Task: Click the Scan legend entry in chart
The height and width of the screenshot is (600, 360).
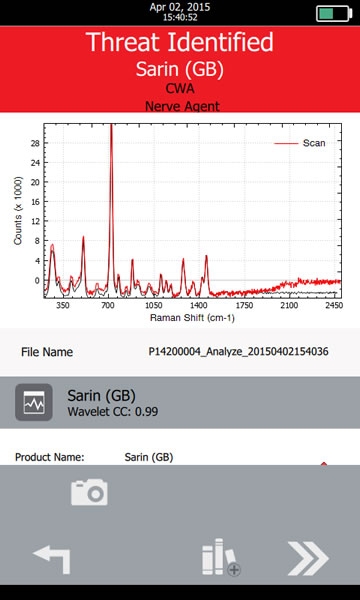Action: click(300, 143)
